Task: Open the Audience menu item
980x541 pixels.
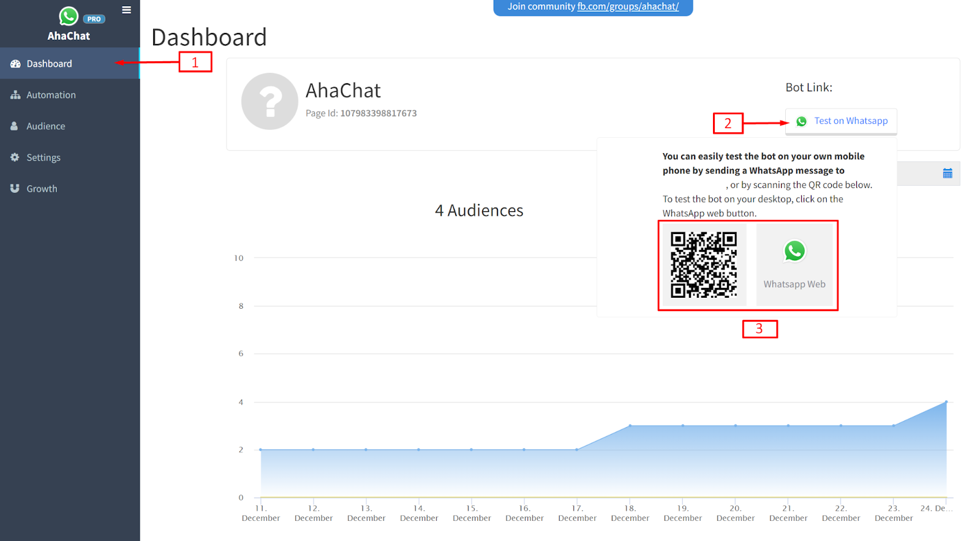Action: coord(70,126)
